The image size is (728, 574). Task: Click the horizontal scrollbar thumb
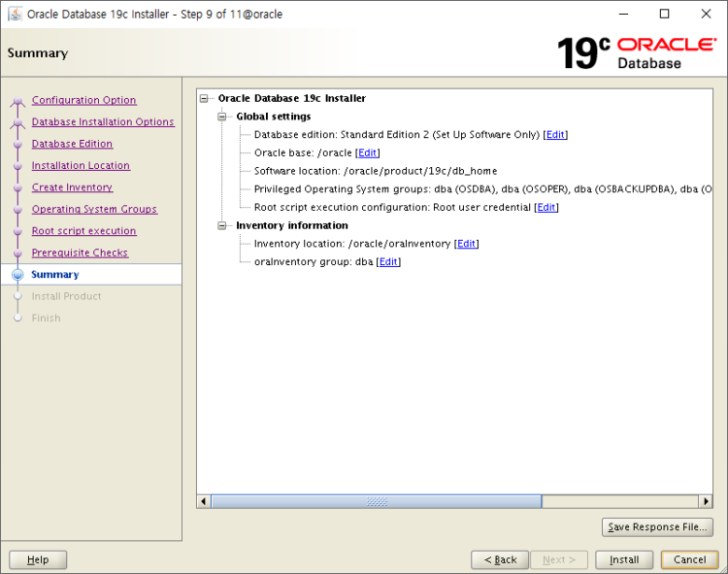click(377, 502)
